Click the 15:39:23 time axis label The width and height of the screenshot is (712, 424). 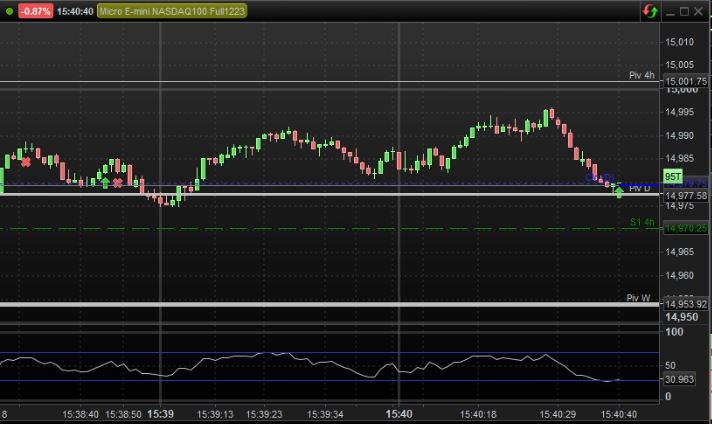(x=264, y=414)
